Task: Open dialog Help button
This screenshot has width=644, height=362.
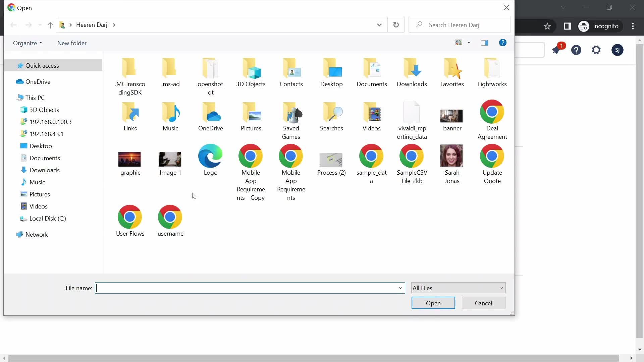Action: click(503, 43)
